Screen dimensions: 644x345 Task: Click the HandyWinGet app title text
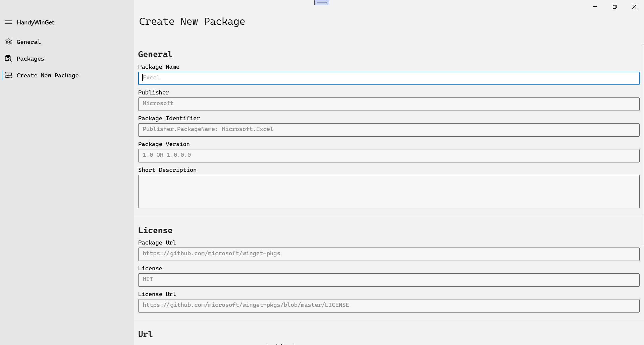(35, 22)
